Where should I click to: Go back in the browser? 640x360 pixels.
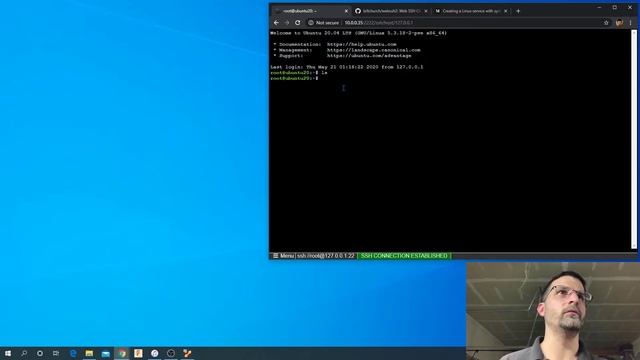[276, 23]
